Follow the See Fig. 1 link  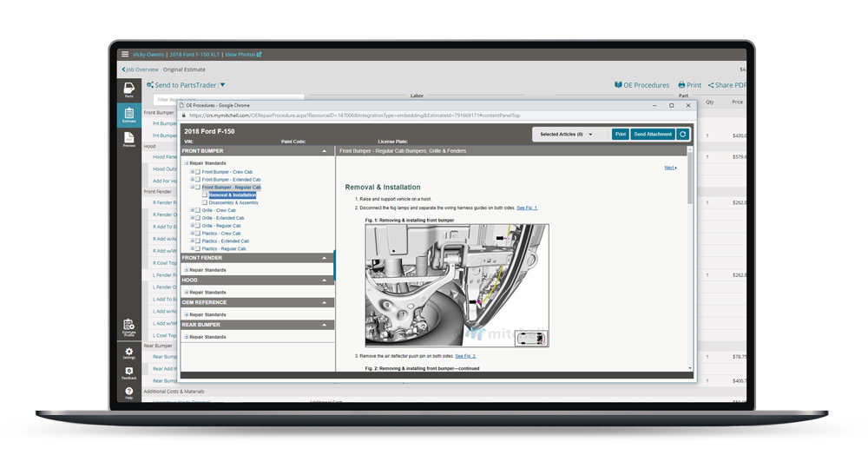527,208
